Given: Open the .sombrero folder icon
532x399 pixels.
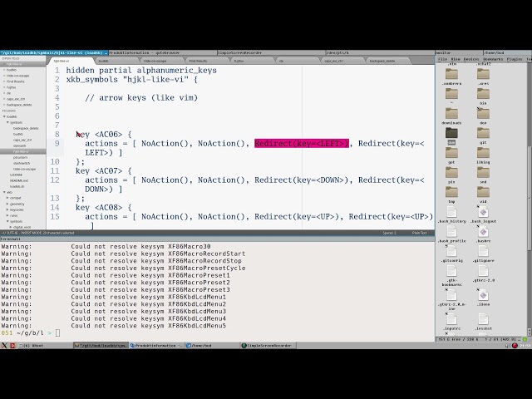Looking at the screenshot, I should click(x=451, y=74).
